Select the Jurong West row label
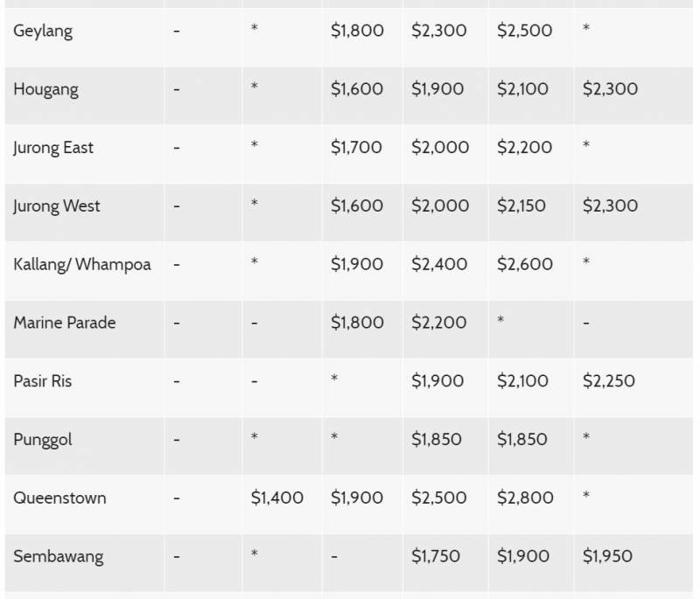This screenshot has width=700, height=599. [57, 206]
